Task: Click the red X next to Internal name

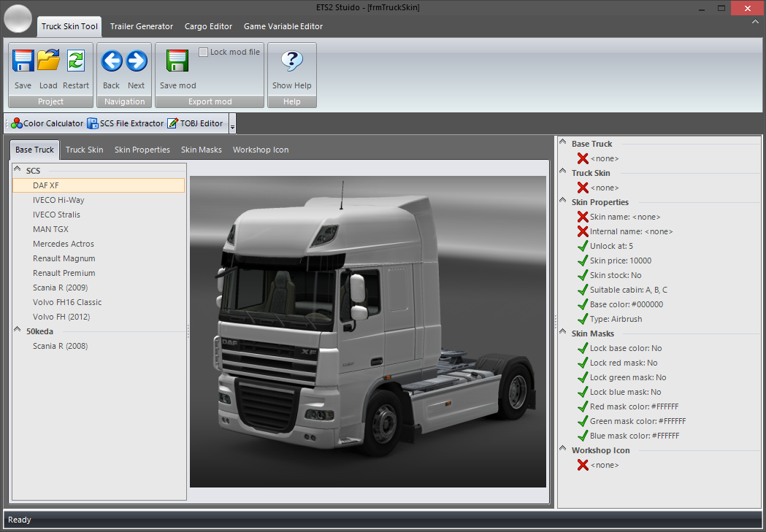Action: pyautogui.click(x=582, y=231)
